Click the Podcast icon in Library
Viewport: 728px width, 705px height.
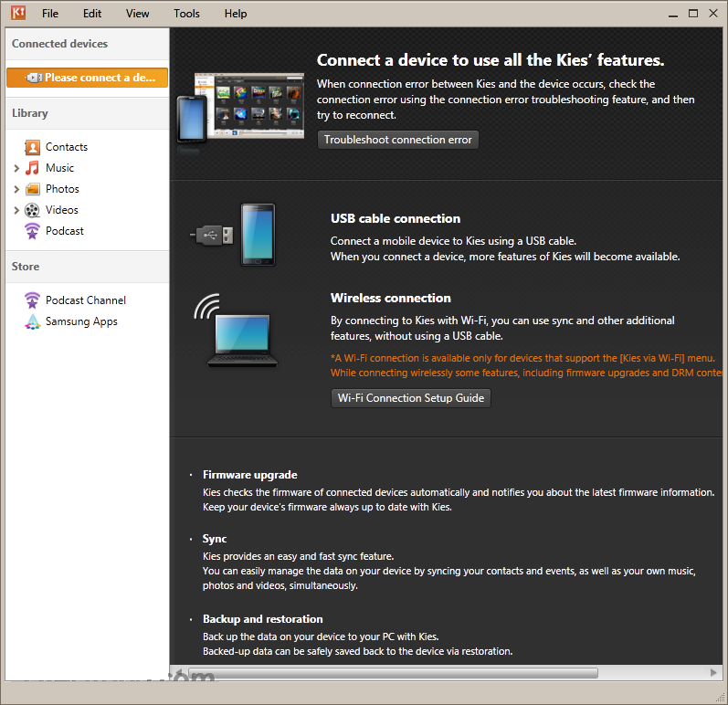click(32, 231)
